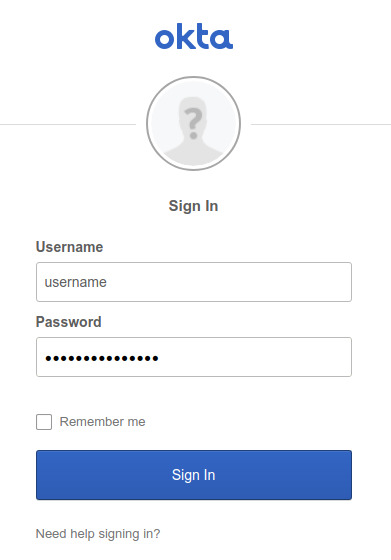
Task: Click the divider line left of the avatar
Action: [x=68, y=125]
